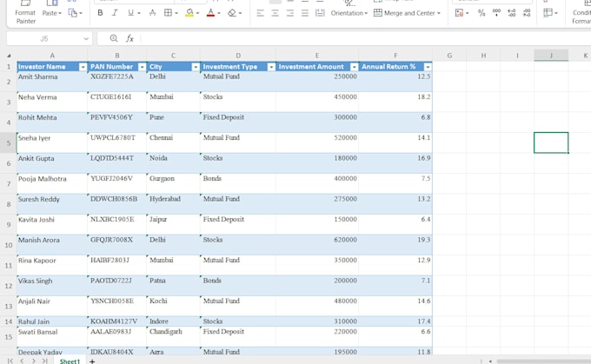This screenshot has height=364, width=591.
Task: Select the cell containing CTUGE1616I
Action: pos(116,102)
